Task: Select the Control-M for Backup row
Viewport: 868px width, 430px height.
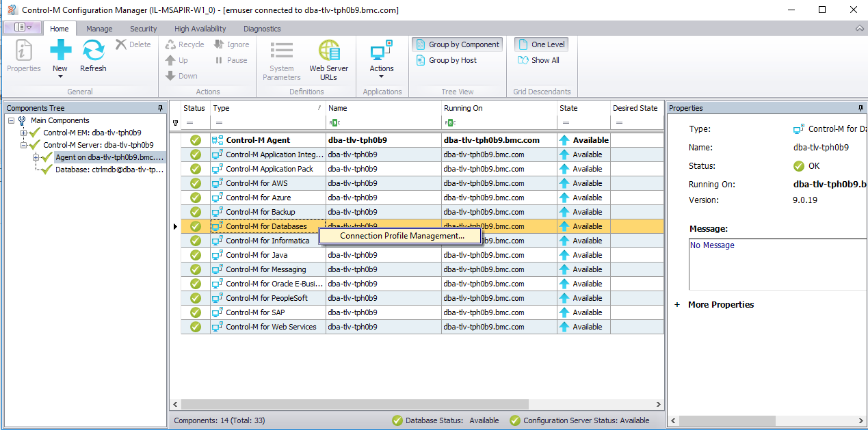Action: (422, 212)
